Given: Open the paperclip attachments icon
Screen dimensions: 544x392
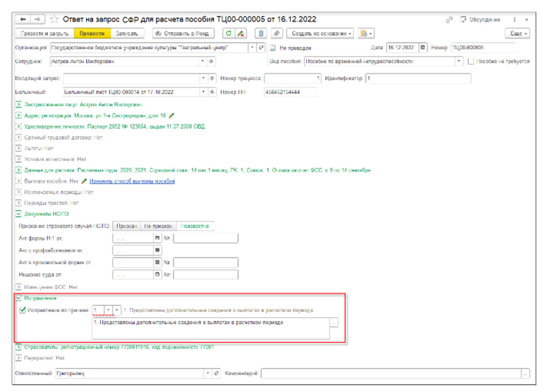Looking at the screenshot, I should pos(278,34).
